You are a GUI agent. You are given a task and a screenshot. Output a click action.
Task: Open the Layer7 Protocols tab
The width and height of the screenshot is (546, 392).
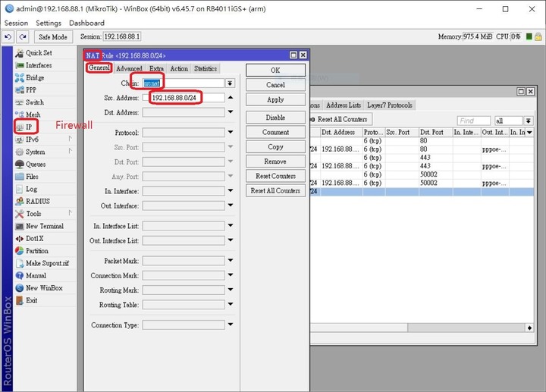pos(389,105)
